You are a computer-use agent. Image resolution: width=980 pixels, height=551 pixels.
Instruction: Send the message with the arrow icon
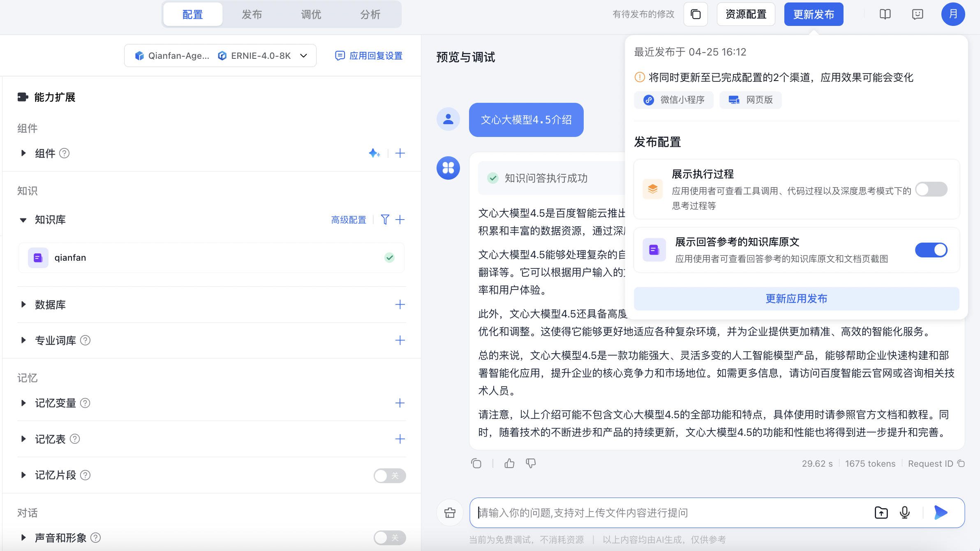[941, 513]
